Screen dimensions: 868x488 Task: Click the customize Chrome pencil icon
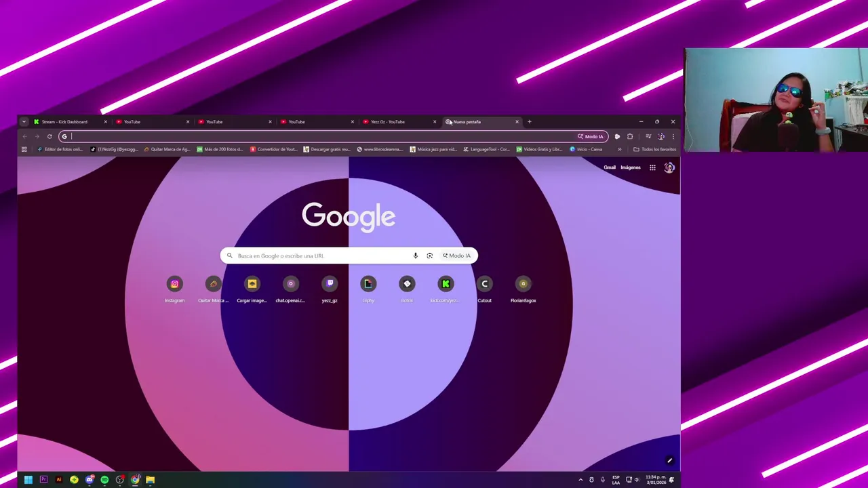tap(669, 461)
